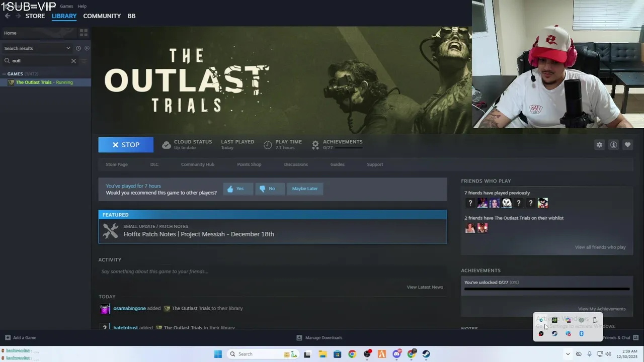
Task: Open Steam from the taskbar
Action: [426, 354]
